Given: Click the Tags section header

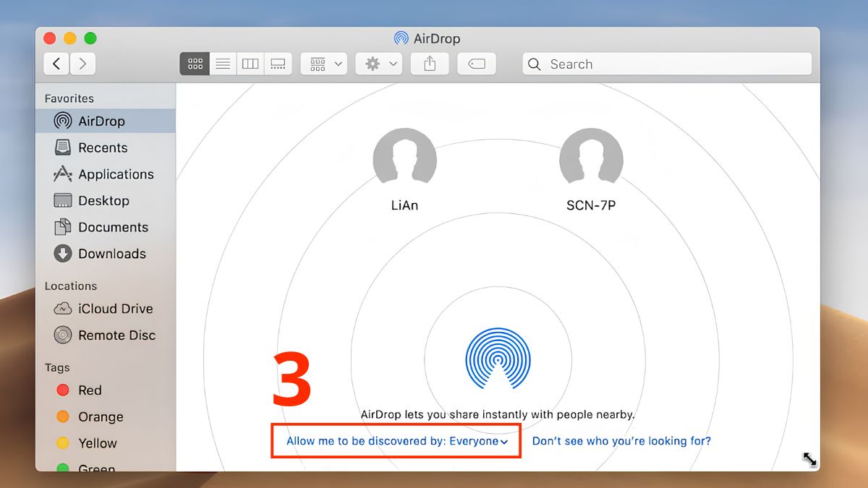Looking at the screenshot, I should [57, 368].
